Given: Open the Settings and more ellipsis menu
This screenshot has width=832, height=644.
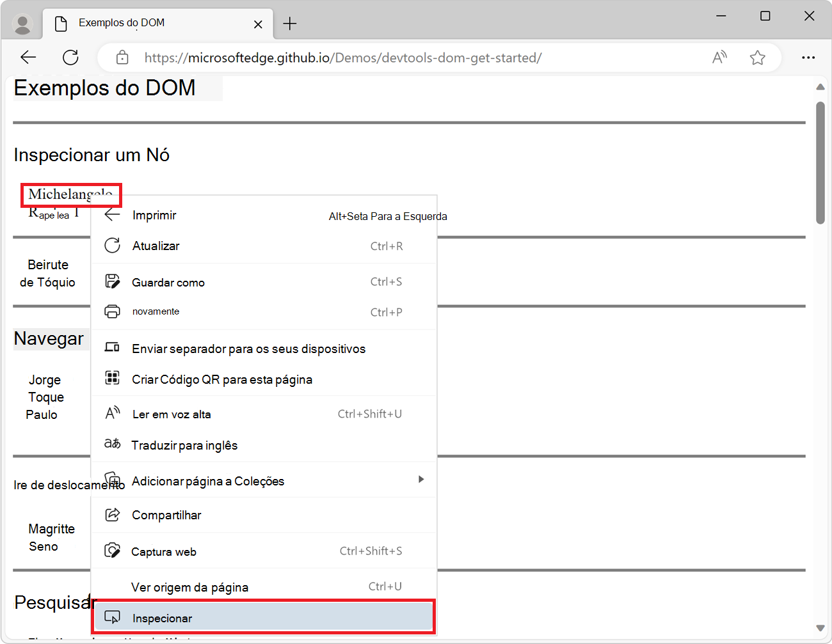Looking at the screenshot, I should (808, 58).
